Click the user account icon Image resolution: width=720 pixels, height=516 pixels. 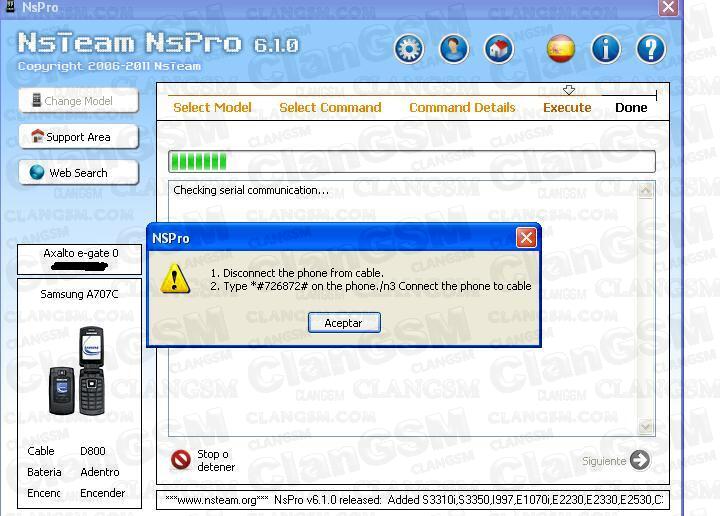click(454, 49)
